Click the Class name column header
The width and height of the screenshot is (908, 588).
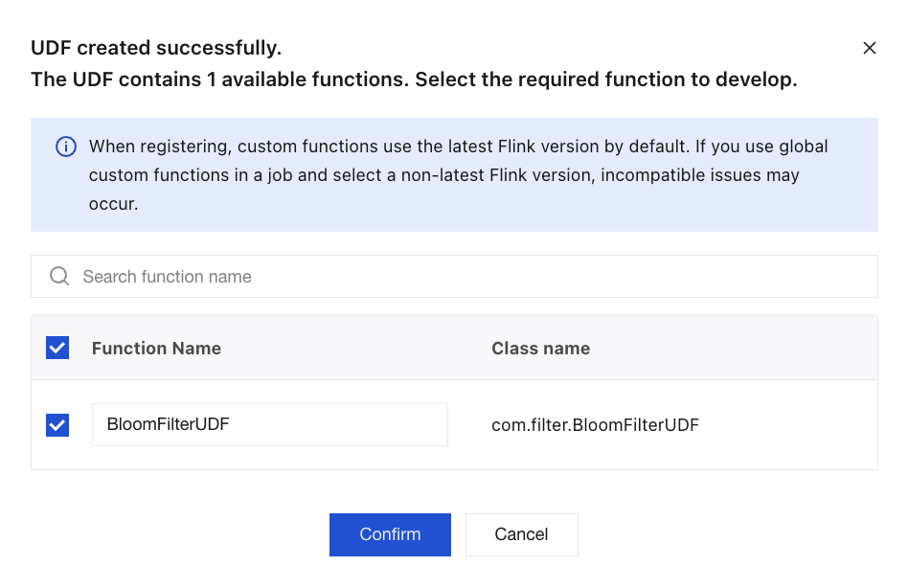click(x=541, y=349)
